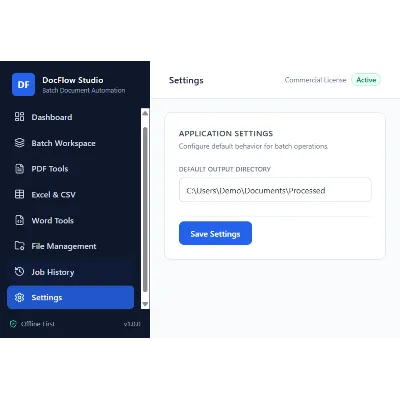Viewport: 400px width, 400px height.
Task: Click the Offline First label
Action: coord(38,324)
